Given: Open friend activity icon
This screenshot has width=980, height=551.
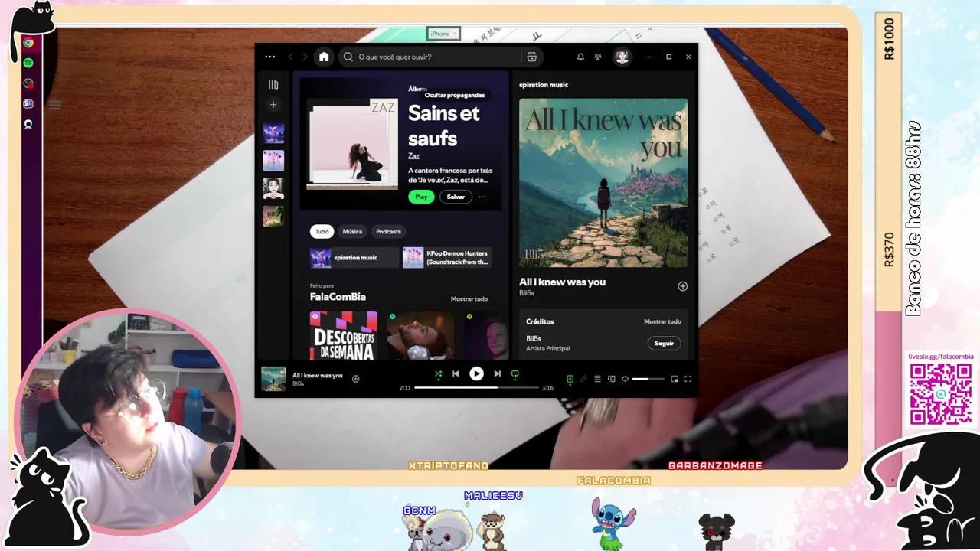Looking at the screenshot, I should 598,57.
